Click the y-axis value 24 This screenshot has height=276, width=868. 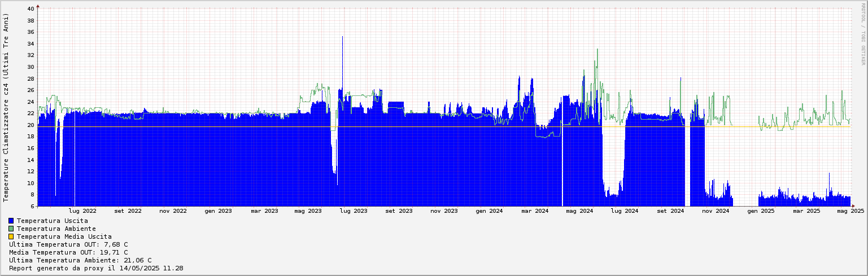(30, 102)
